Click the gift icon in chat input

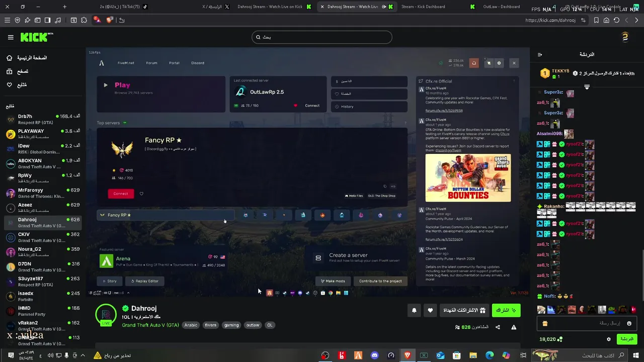click(x=544, y=323)
